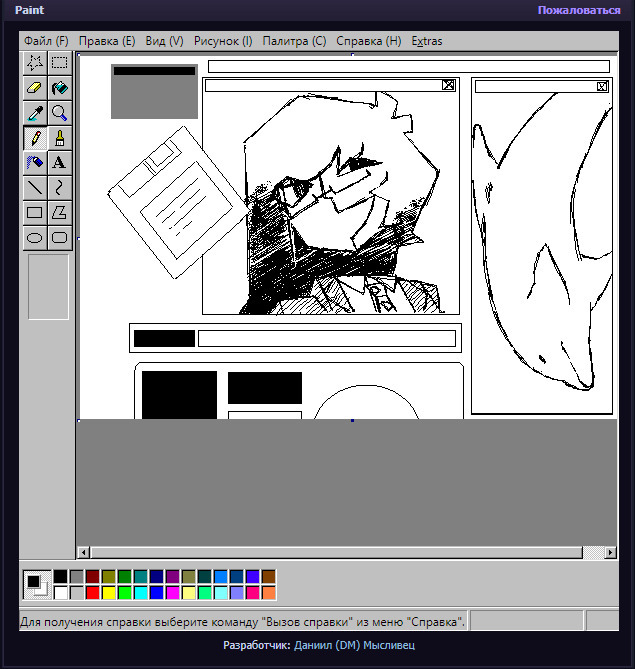
Task: Pick the white palette swatch
Action: 61,593
